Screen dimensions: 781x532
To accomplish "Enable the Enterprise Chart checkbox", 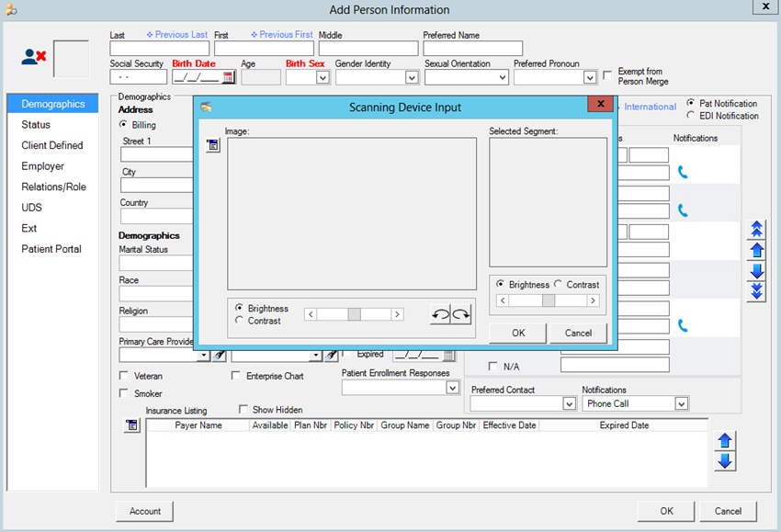I will [236, 375].
